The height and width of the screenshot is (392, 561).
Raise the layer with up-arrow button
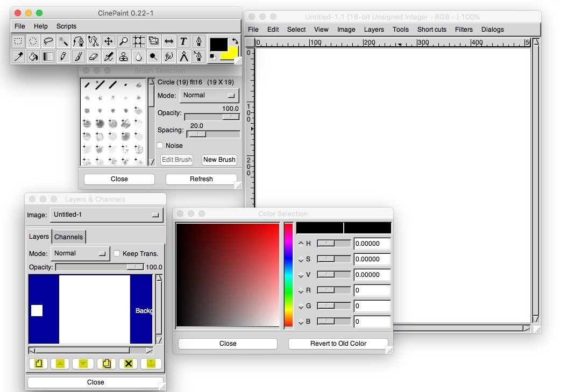60,364
